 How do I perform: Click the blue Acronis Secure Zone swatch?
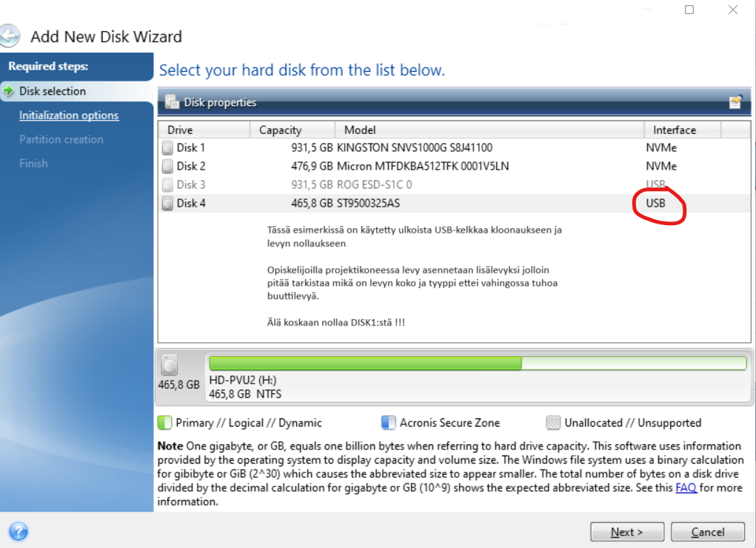(388, 423)
